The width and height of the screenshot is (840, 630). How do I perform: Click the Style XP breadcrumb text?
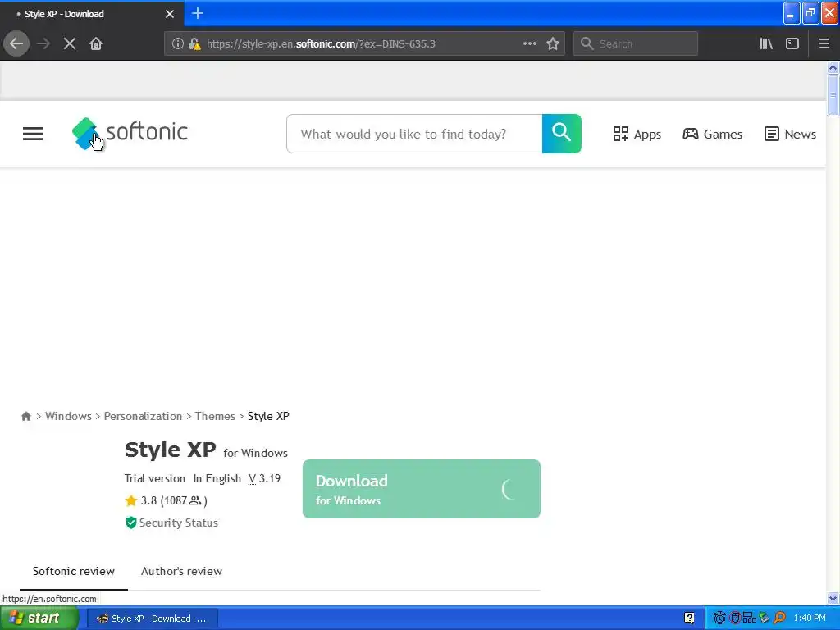[268, 416]
